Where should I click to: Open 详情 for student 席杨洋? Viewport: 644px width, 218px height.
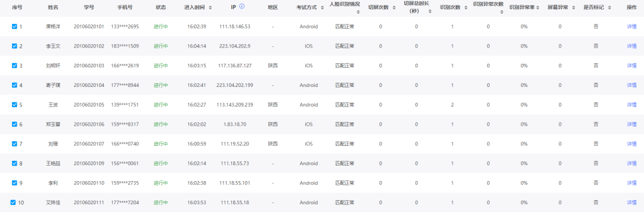pyautogui.click(x=631, y=26)
